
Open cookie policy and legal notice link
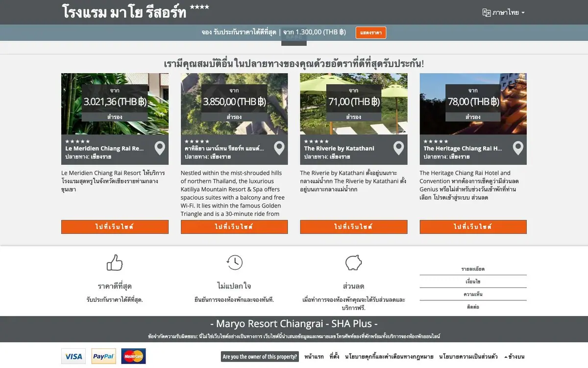[389, 357]
